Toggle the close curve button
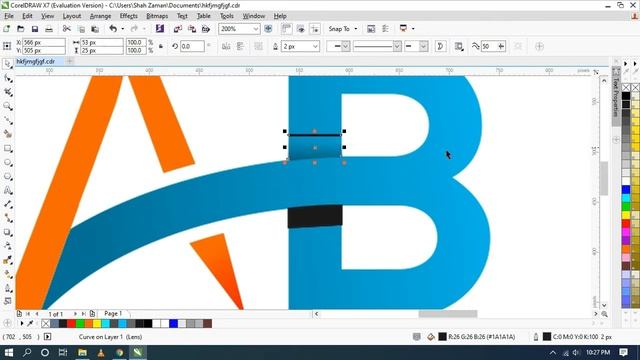This screenshot has height=360, width=640. pos(440,47)
